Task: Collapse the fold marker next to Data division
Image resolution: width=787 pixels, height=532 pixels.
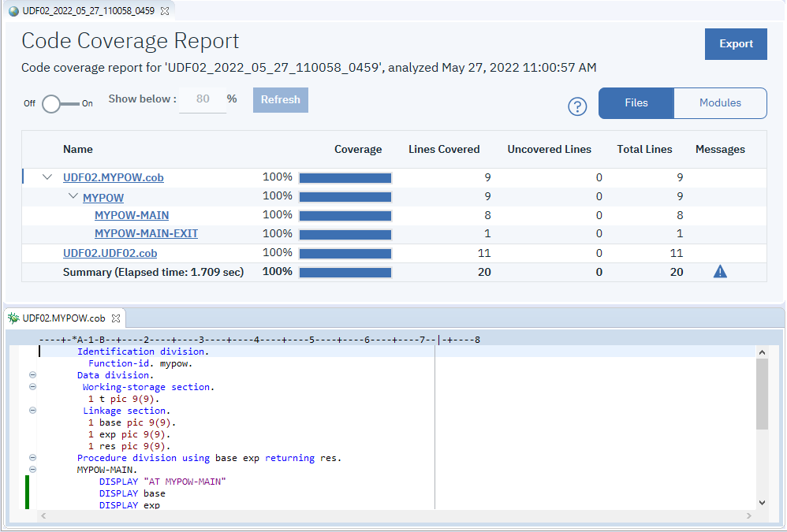Action: pyautogui.click(x=32, y=375)
